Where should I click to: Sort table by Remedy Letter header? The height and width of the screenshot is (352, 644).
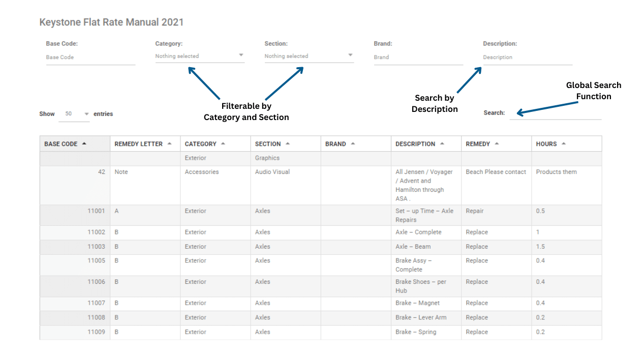pyautogui.click(x=145, y=144)
